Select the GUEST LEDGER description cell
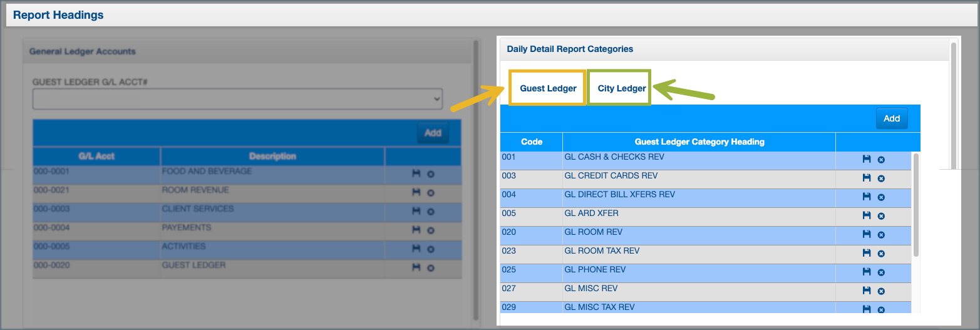 click(273, 269)
